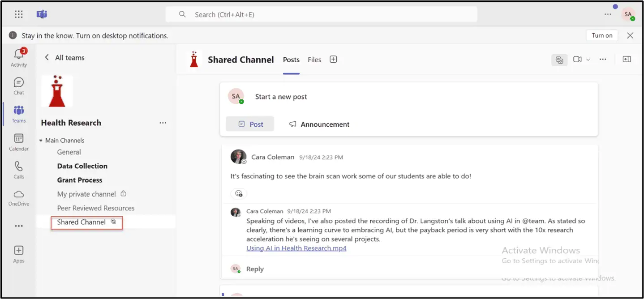644x299 pixels.
Task: Select the Post option for a new post
Action: point(250,124)
